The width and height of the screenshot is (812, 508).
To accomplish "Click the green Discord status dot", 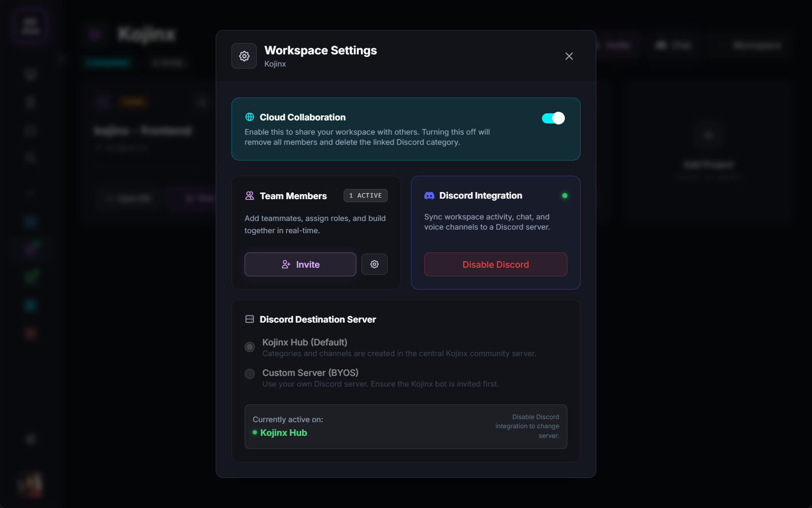I will click(x=565, y=196).
